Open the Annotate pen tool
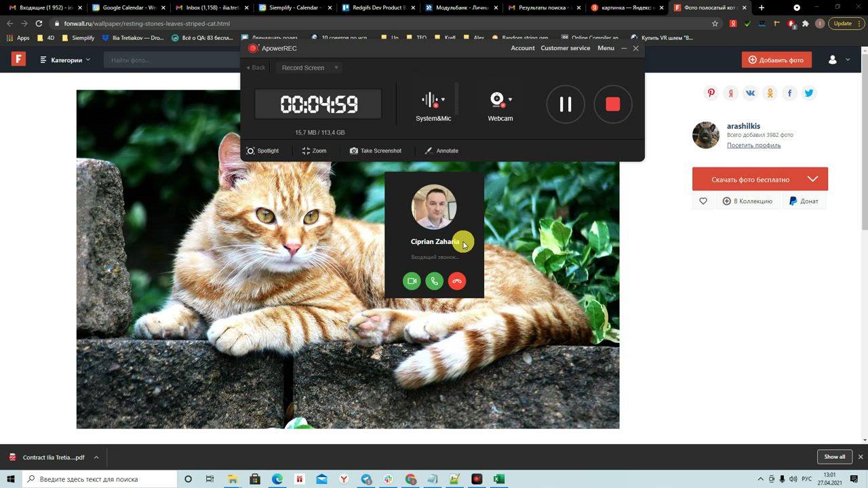This screenshot has height=488, width=868. click(441, 150)
